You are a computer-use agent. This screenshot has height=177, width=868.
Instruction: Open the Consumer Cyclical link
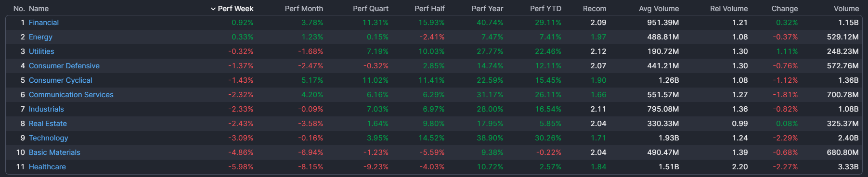60,80
